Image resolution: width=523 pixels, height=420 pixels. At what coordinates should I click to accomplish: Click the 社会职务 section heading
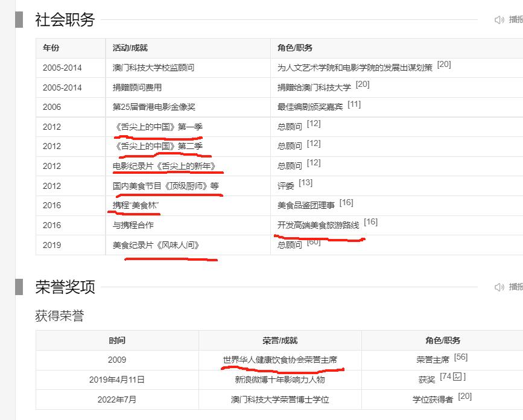[x=65, y=20]
